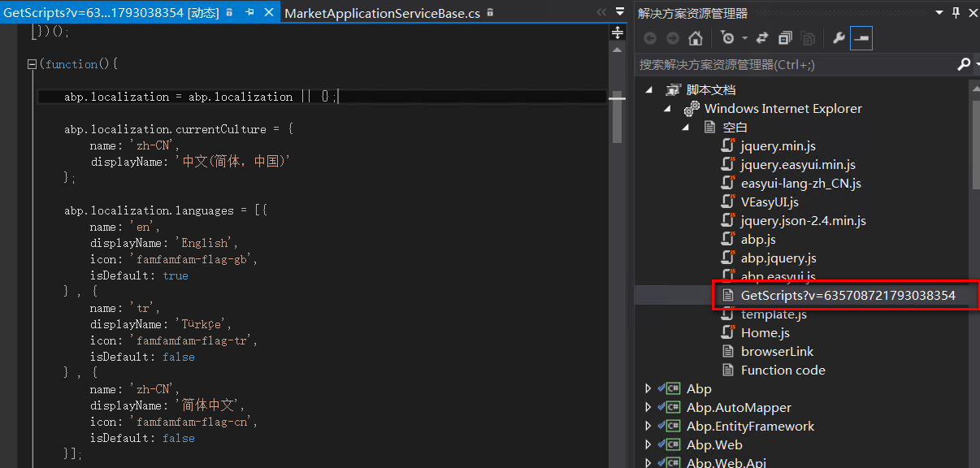Click the Back arrow in Solution Explorer toolbar

click(x=649, y=38)
